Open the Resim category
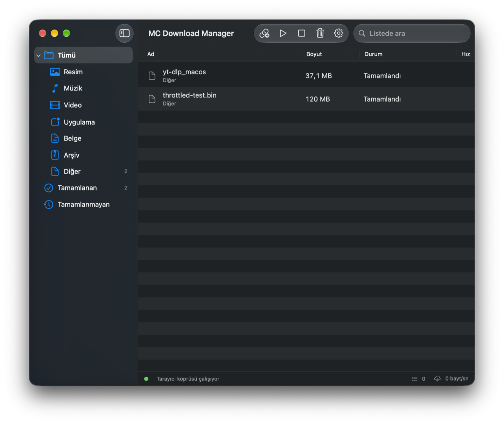This screenshot has height=424, width=504. 84,72
